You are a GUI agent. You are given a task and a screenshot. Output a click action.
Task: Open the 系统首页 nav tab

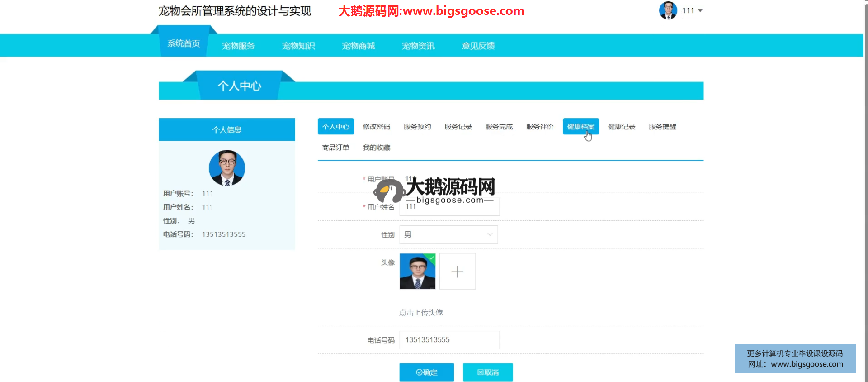click(184, 44)
